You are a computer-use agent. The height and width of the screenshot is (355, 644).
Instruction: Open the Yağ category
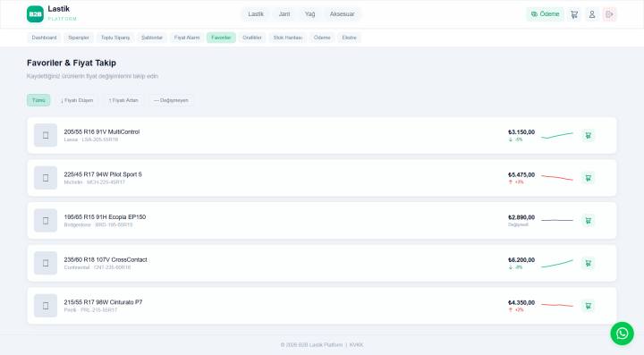point(310,14)
